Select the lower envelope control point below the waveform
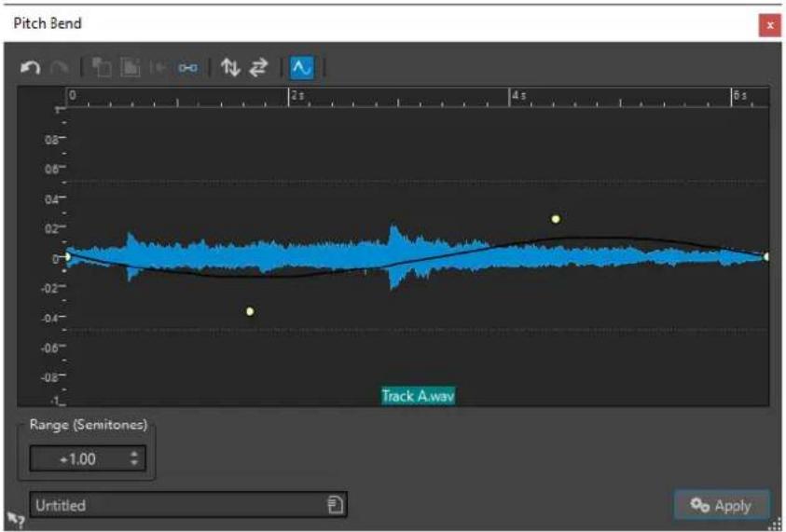The height and width of the screenshot is (532, 786). pyautogui.click(x=250, y=311)
